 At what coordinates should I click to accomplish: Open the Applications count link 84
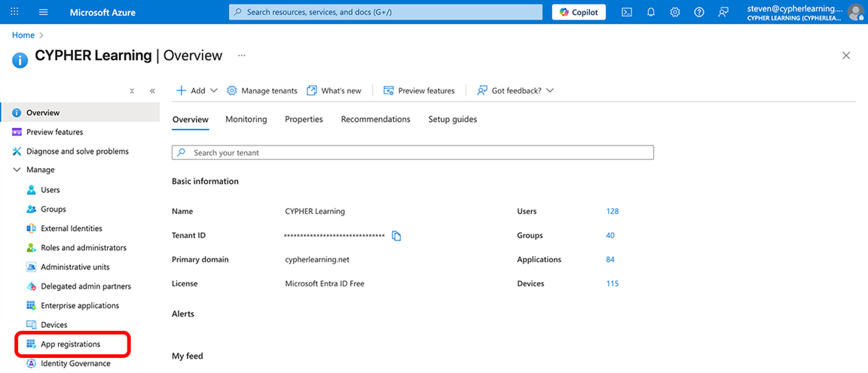(x=610, y=259)
